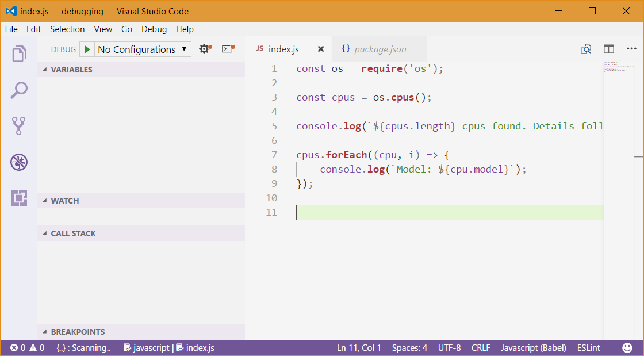Collapse the VARIABLES section
The image size is (644, 356).
(x=141, y=70)
